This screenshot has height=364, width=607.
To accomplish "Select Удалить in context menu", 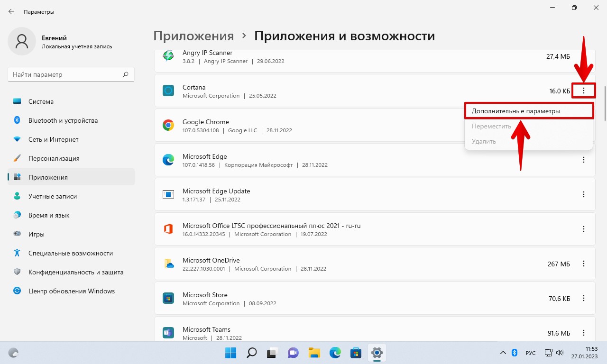I will [x=529, y=141].
